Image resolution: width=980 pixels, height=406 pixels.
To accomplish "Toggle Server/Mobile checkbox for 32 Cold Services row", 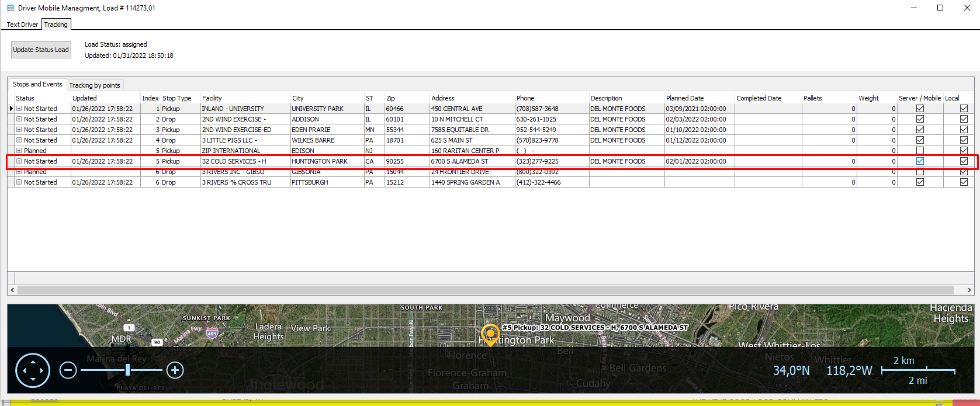I will pyautogui.click(x=920, y=161).
